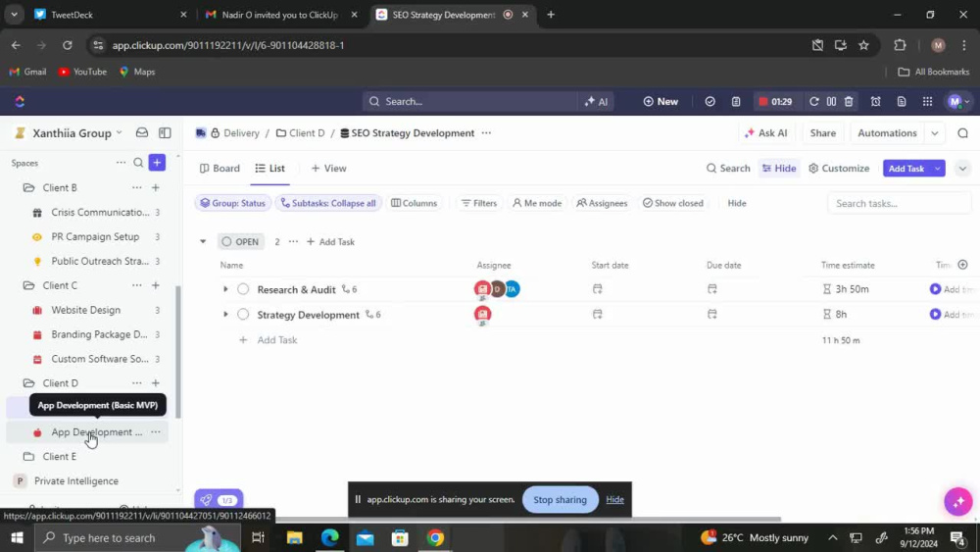Click the top Search bar
Screen dimensions: 980x552
470,101
